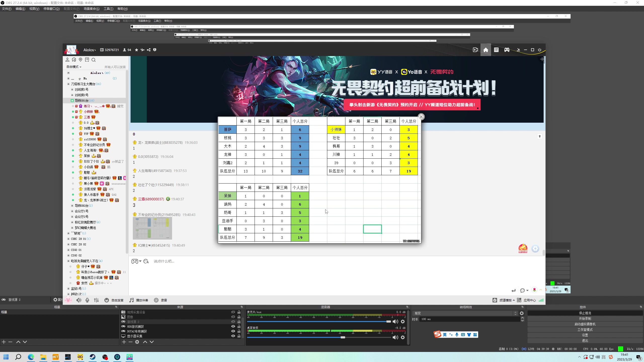Hide the 显示器采集 source
The height and width of the screenshot is (362, 644).
pyautogui.click(x=233, y=336)
